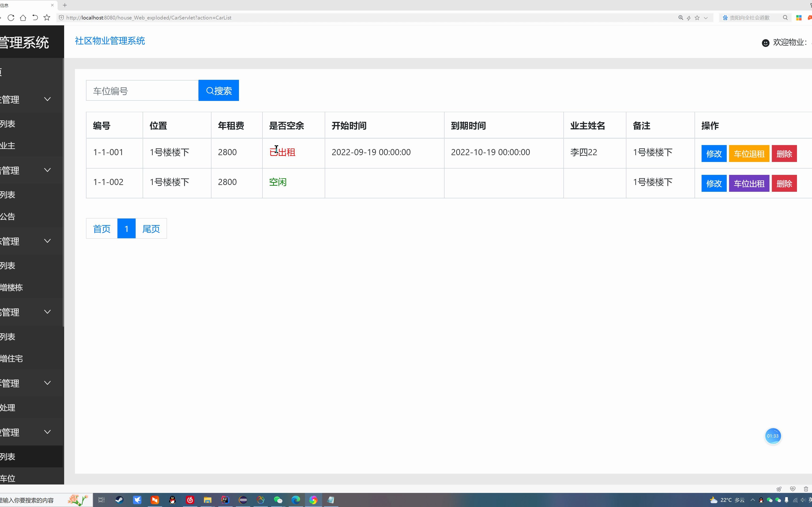Launch Navicat from the taskbar

click(261, 500)
